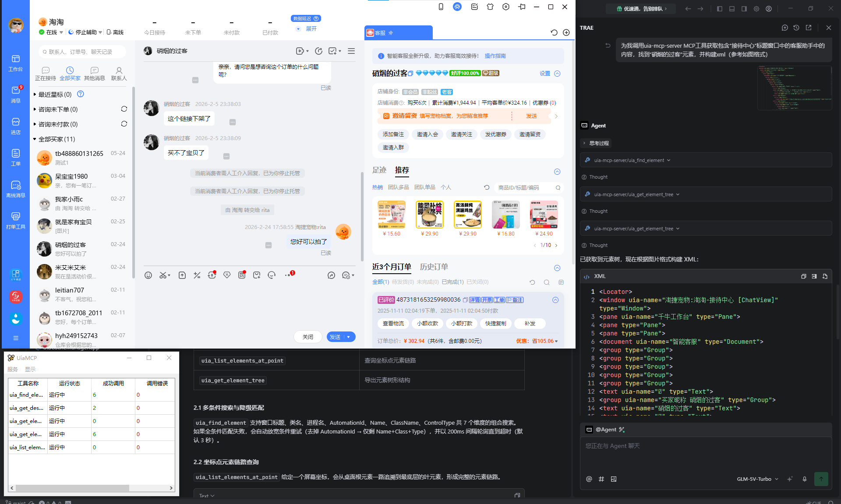Viewport: 841px width, 504px height.
Task: Click the # context icon in TRAE input
Action: pos(601,479)
